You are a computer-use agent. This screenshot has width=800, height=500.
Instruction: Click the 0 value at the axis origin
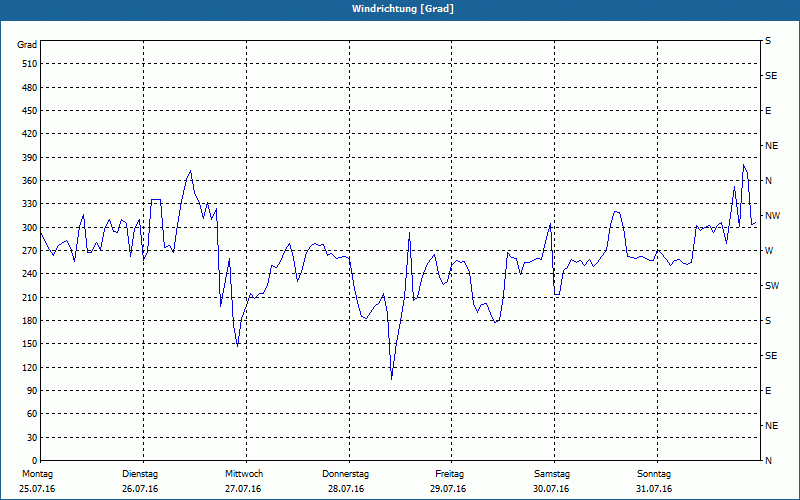tap(35, 461)
